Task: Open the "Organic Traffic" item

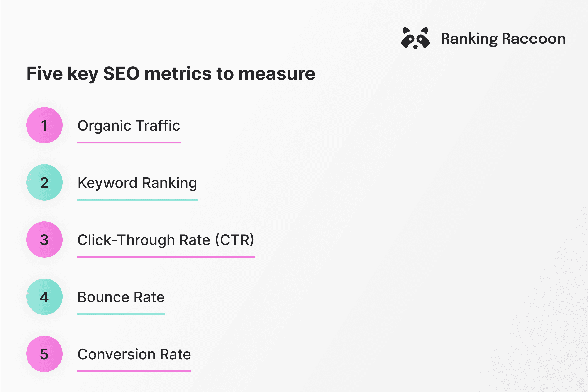Action: 129,125
